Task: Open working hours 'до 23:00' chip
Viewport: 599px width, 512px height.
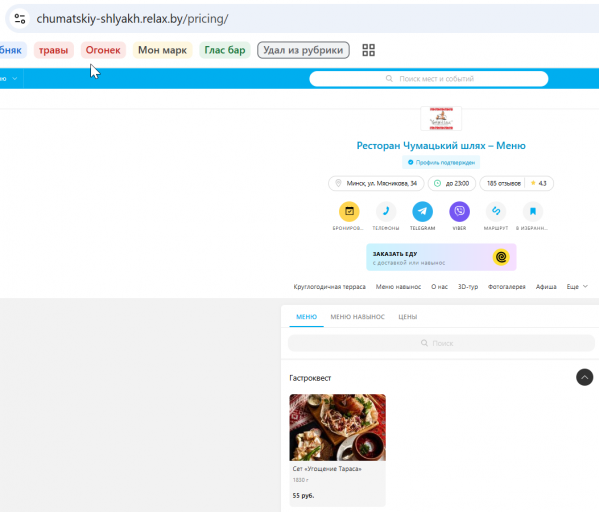Action: click(452, 183)
